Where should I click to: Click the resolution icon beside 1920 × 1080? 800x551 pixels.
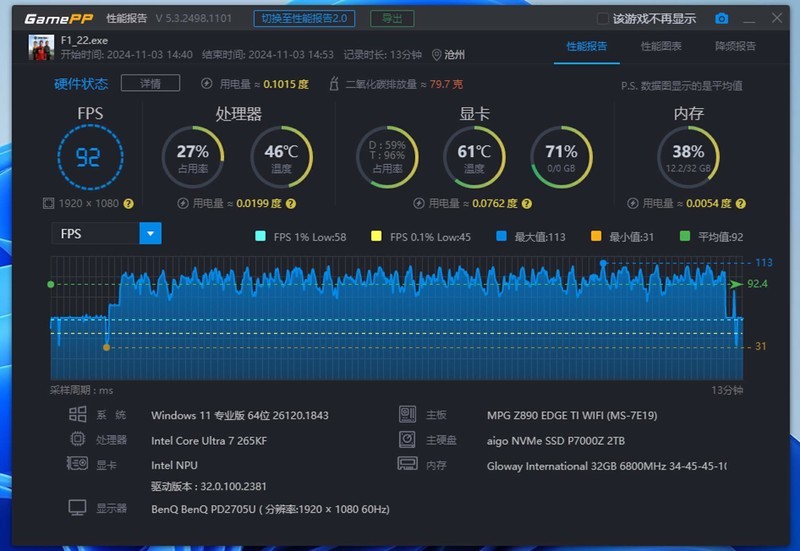point(48,204)
